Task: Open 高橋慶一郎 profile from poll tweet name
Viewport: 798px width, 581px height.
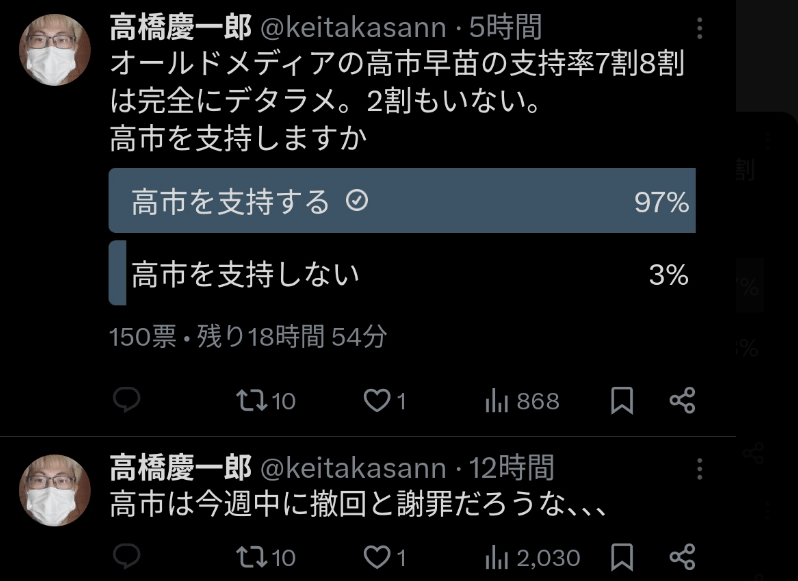Action: tap(180, 27)
